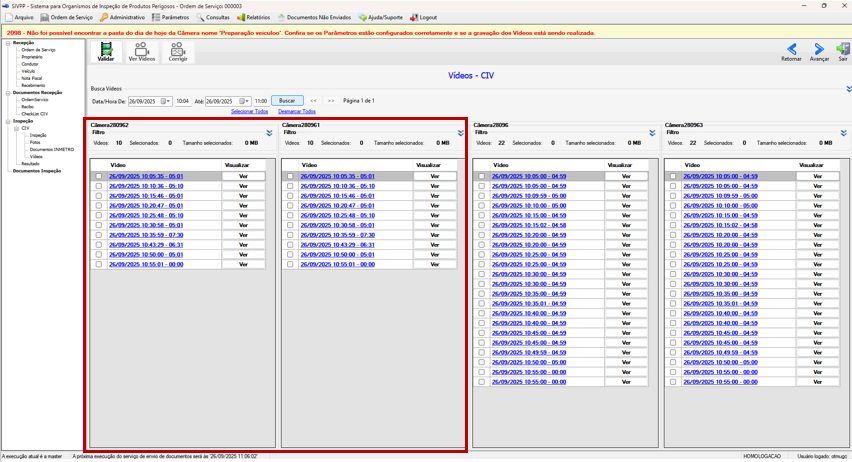Select Ordem de Serviço in Recepção tree
This screenshot has width=852, height=462.
pos(39,50)
